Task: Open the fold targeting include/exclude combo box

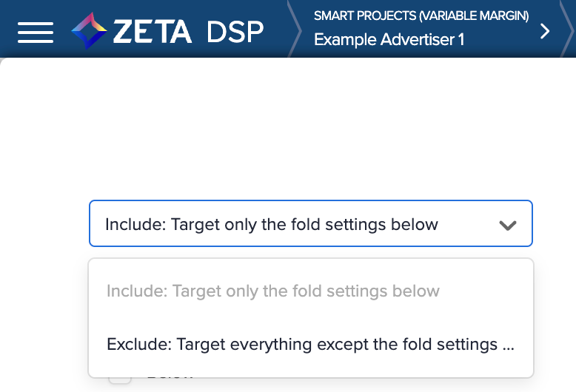Action: click(x=310, y=223)
